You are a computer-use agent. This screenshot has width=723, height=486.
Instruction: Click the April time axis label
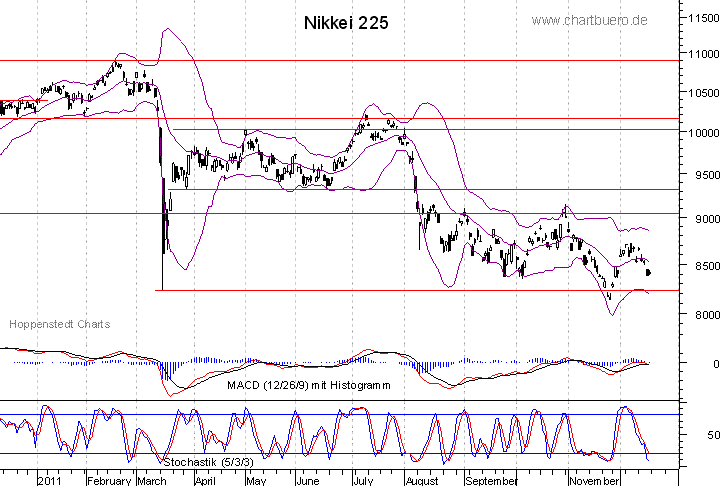click(x=205, y=480)
